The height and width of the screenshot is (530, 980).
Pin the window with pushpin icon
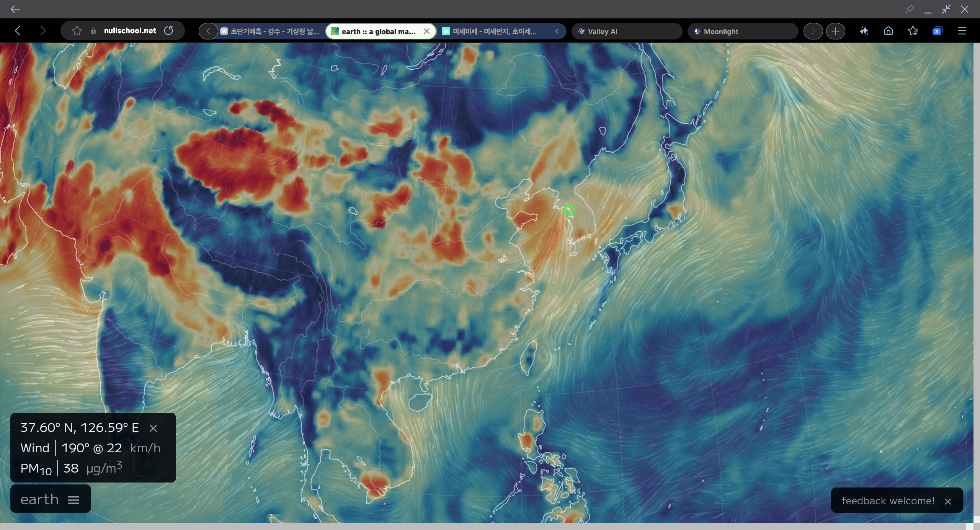click(x=910, y=9)
